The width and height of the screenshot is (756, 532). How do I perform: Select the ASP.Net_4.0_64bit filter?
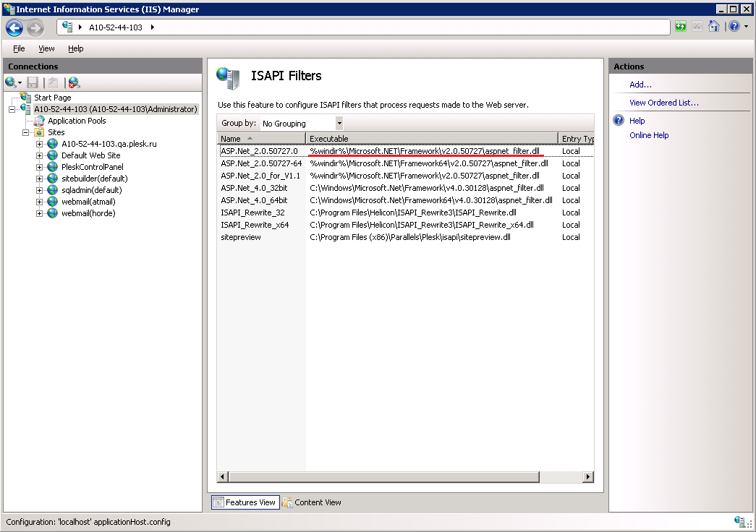coord(405,200)
